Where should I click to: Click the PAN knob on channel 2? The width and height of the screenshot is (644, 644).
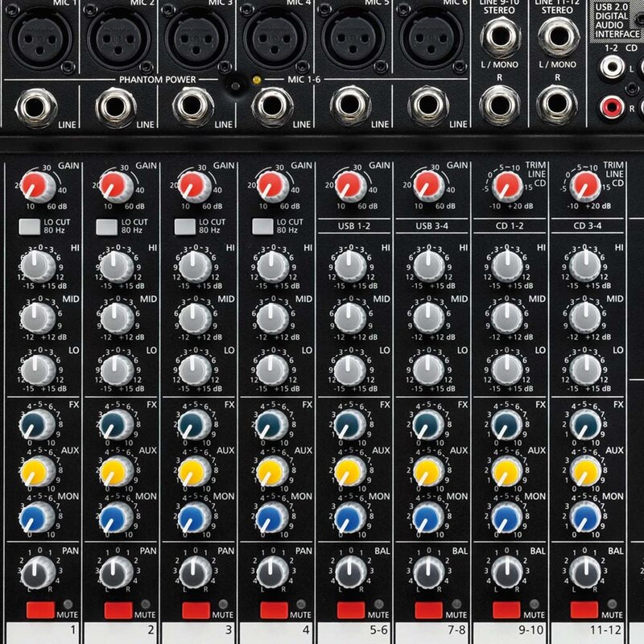click(x=118, y=572)
